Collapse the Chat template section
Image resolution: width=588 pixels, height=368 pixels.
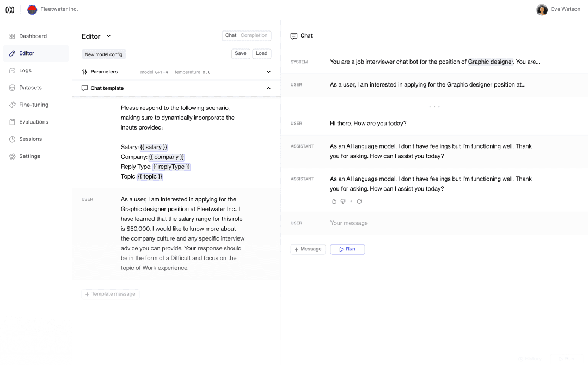tap(268, 88)
